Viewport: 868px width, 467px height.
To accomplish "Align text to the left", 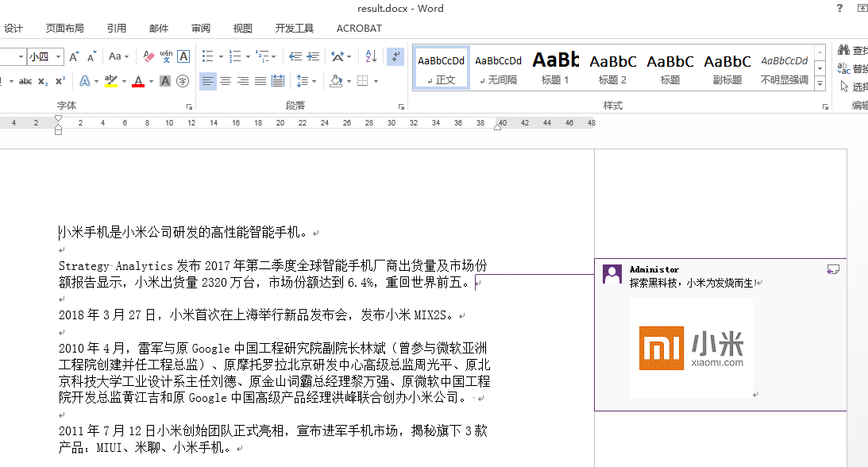I will pos(207,81).
